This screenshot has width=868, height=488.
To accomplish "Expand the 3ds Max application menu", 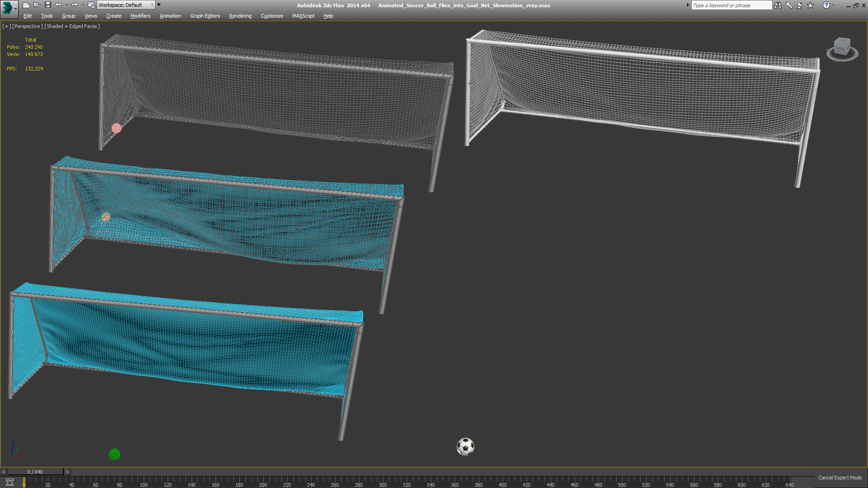I will (x=9, y=8).
